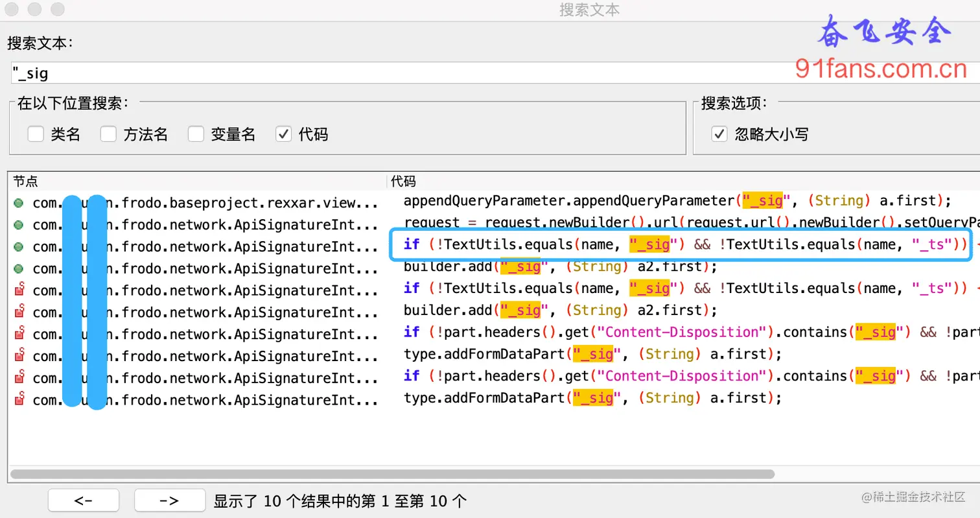Image resolution: width=980 pixels, height=518 pixels.
Task: Enable the 类名 checkbox
Action: coord(36,134)
